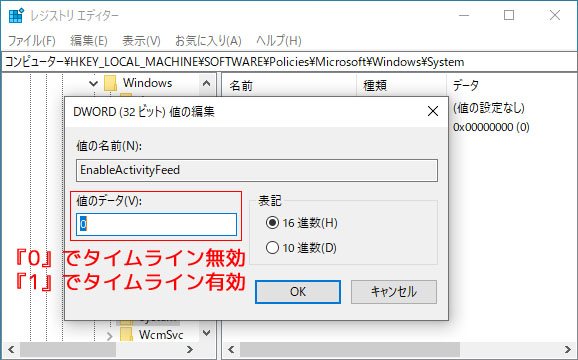Collapse the Windows tree node
This screenshot has width=578, height=360.
click(93, 84)
